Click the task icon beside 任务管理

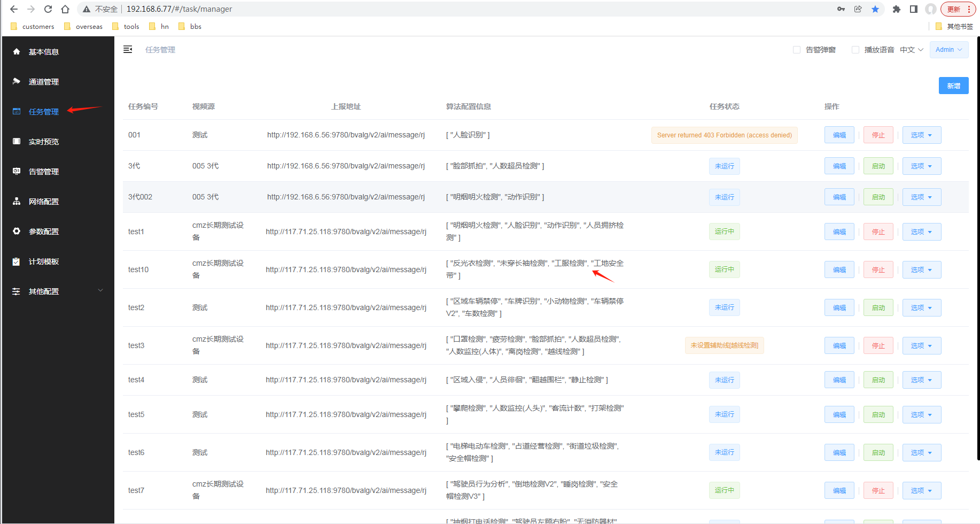coord(17,111)
